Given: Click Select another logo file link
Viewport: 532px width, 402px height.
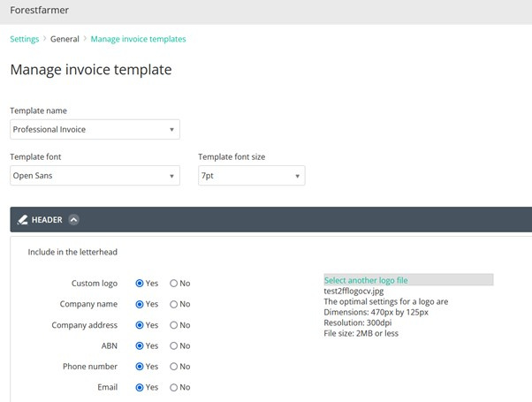Looking at the screenshot, I should pos(366,280).
